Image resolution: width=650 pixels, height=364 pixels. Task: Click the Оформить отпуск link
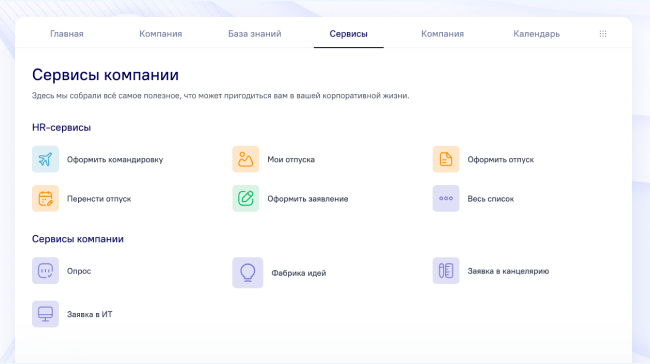[501, 160]
